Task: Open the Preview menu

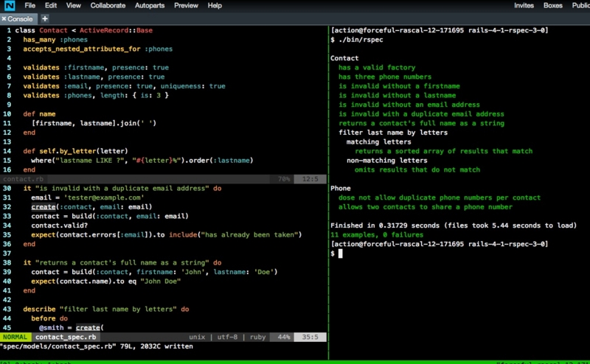Action: (186, 5)
